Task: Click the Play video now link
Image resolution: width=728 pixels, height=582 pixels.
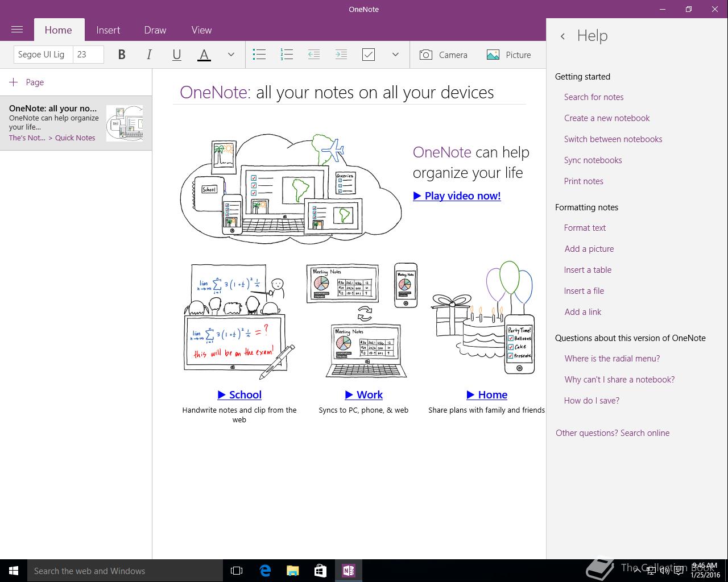Action: pos(457,196)
